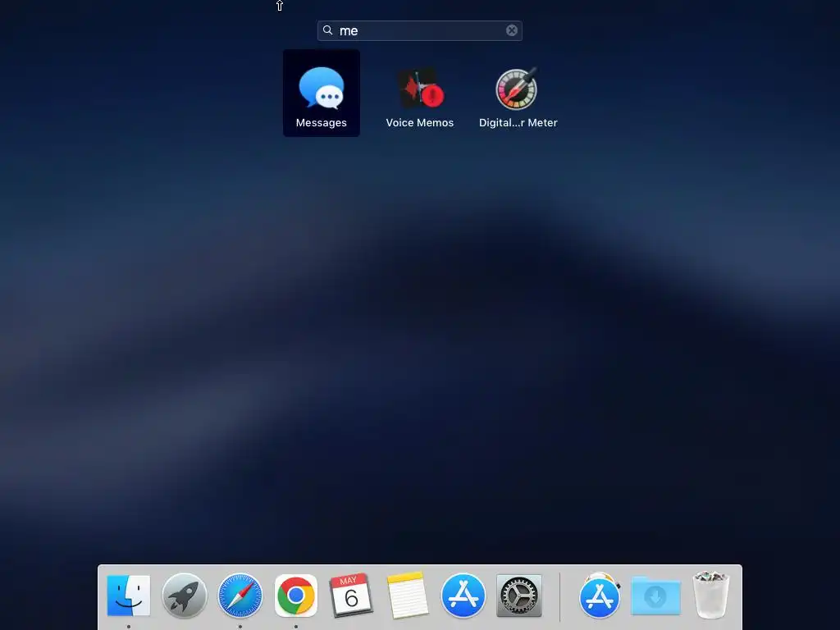Open App Store icon right of divider

tap(600, 596)
